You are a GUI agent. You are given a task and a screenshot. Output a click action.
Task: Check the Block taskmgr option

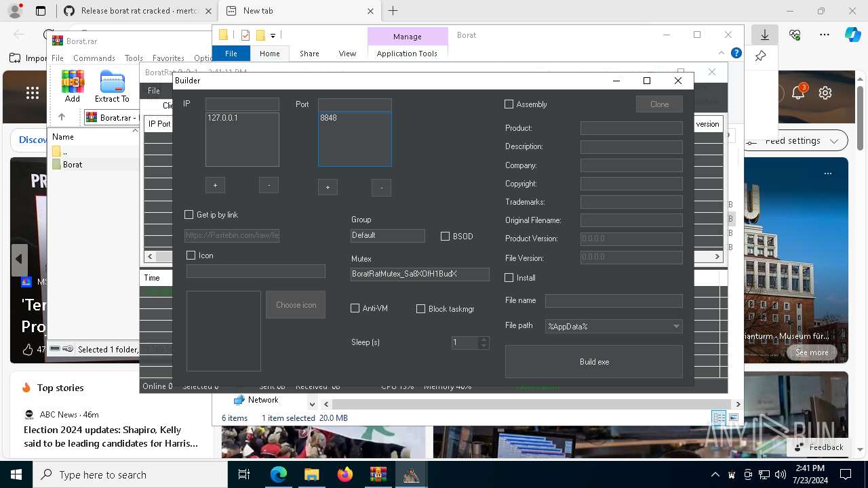421,309
